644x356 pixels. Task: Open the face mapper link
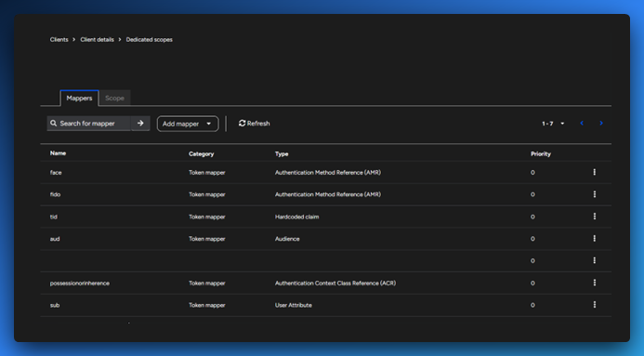pyautogui.click(x=56, y=173)
